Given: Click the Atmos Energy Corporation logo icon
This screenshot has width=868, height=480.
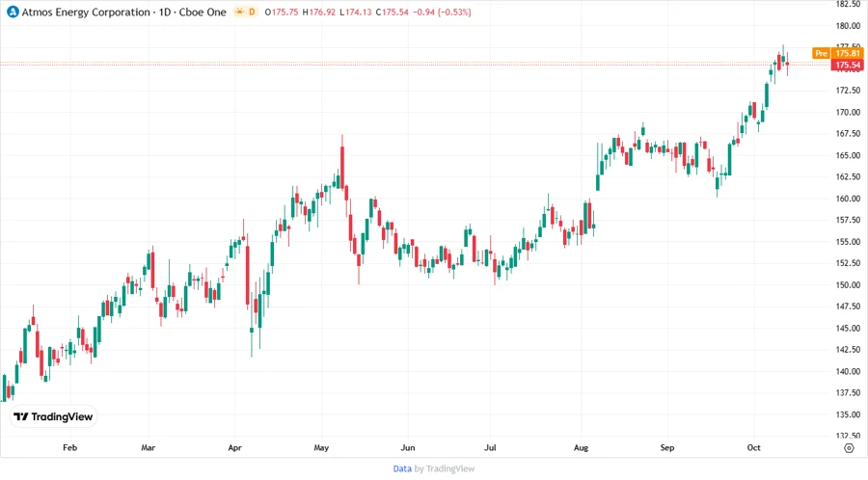Looking at the screenshot, I should 13,12.
